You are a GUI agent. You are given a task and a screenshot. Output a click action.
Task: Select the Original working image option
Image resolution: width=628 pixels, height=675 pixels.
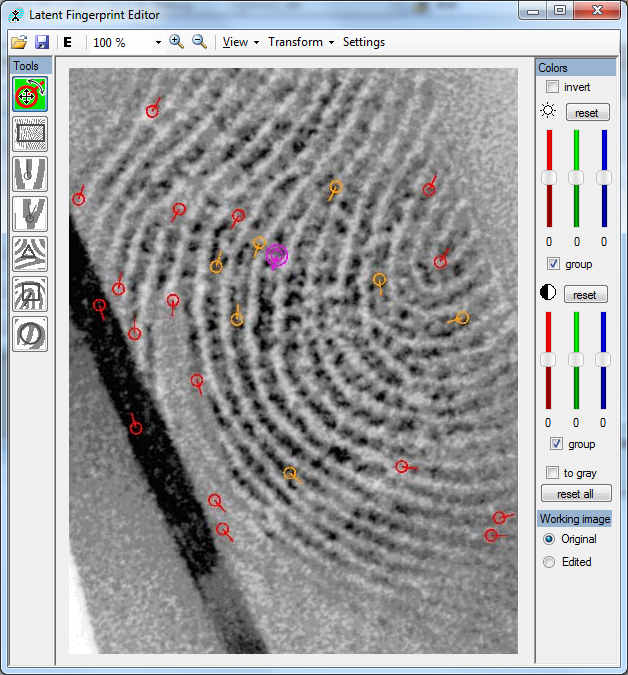[x=549, y=539]
